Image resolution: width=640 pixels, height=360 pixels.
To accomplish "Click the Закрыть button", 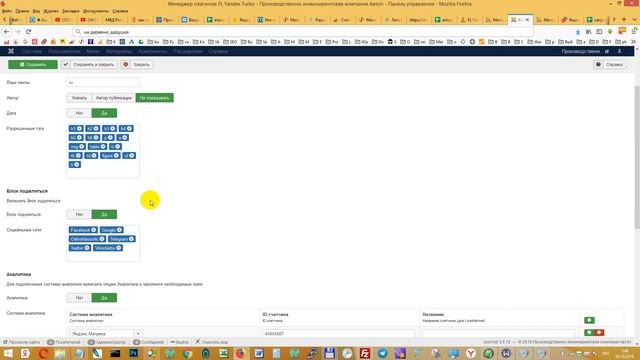I will [137, 64].
